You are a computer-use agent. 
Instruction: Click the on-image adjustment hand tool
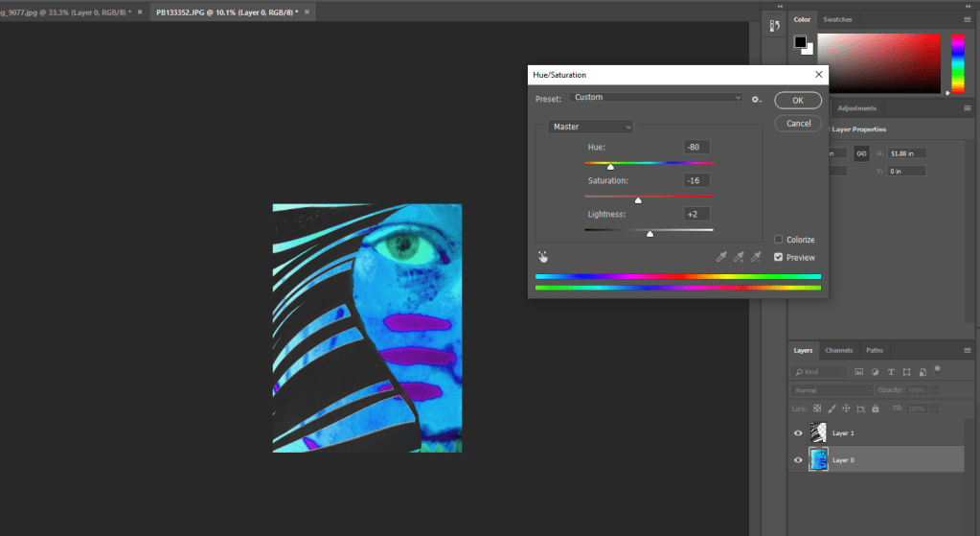[543, 257]
